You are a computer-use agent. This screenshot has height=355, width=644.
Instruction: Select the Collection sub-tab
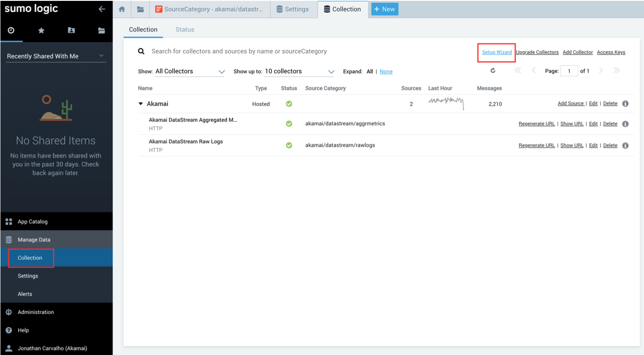143,30
